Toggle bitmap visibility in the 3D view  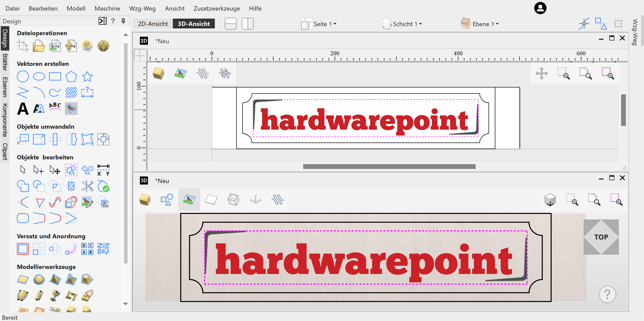pos(189,200)
